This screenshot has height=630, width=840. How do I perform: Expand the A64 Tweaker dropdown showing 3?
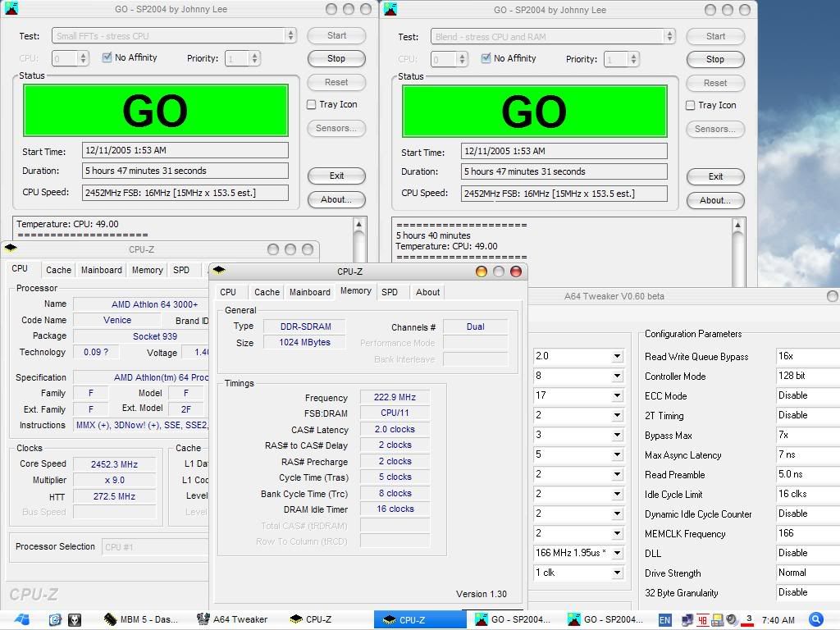pos(617,435)
